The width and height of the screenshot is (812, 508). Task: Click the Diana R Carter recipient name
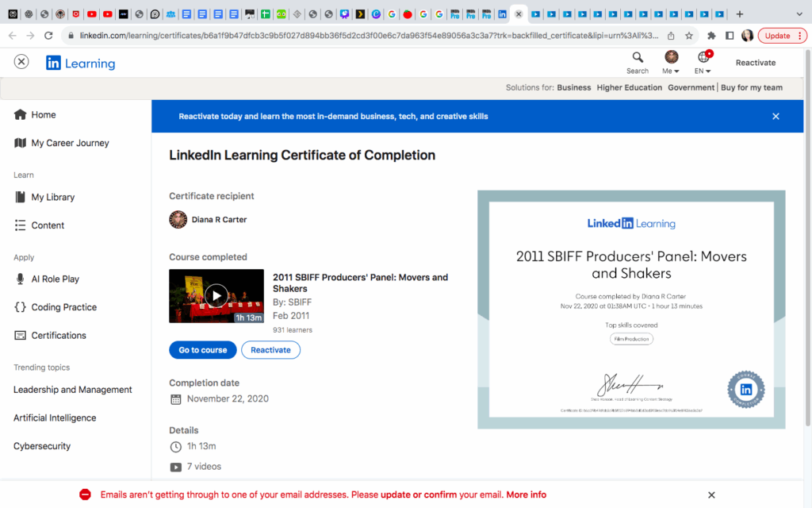pos(219,220)
